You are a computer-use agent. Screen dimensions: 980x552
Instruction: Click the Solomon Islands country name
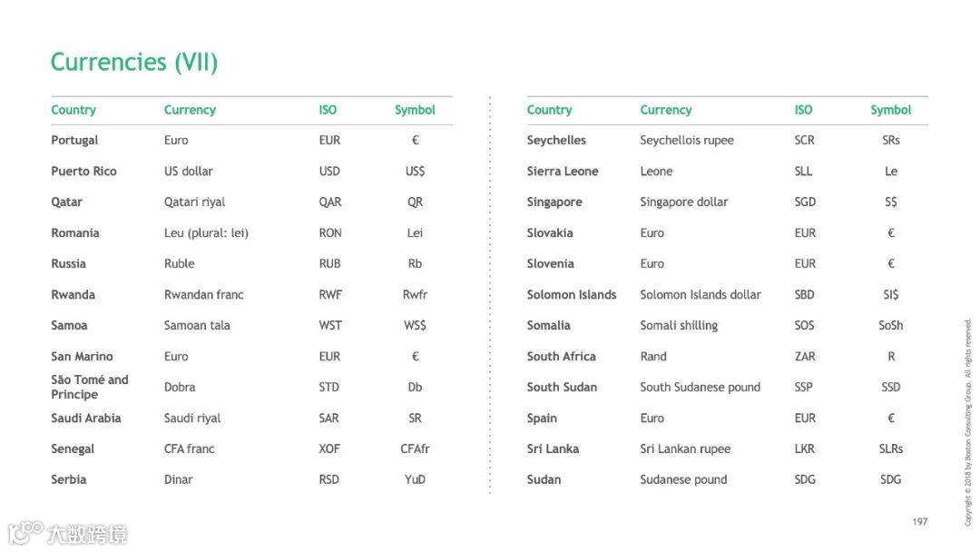coord(571,295)
